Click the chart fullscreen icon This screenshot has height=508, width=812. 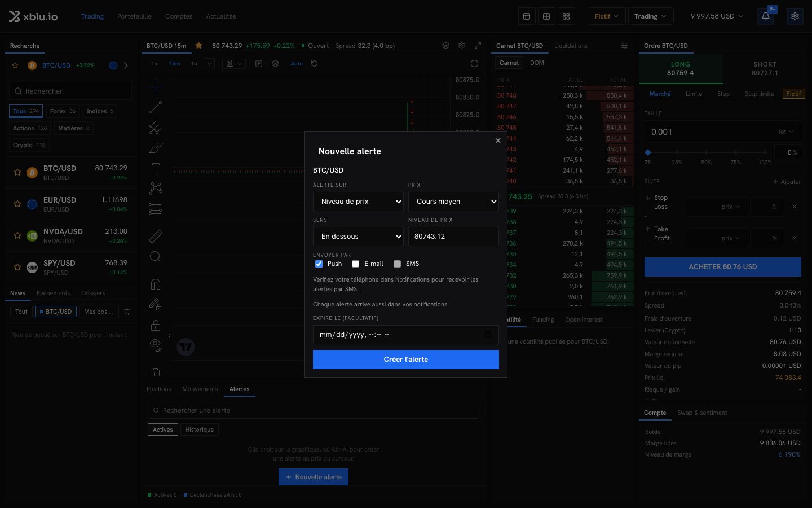(474, 64)
